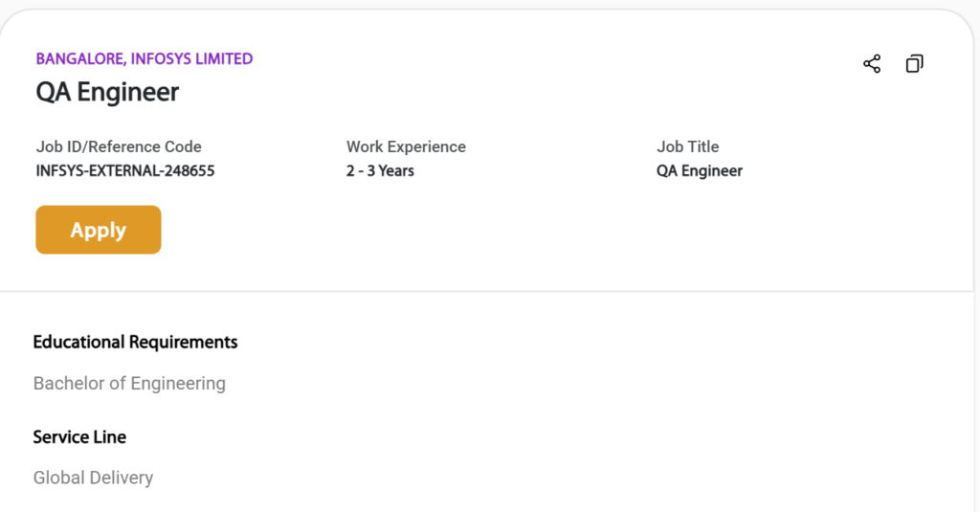Select QA Engineer value under Job Title
The image size is (980, 512).
[700, 170]
